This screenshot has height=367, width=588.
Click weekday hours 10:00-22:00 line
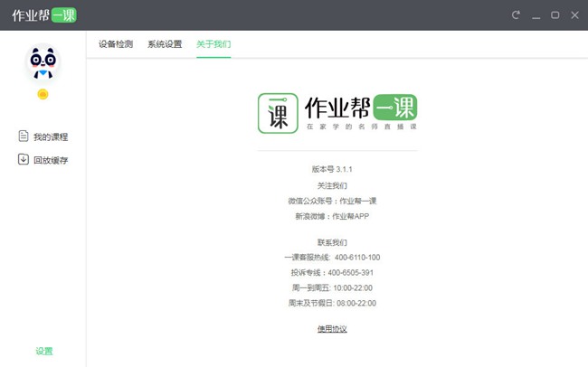tap(332, 287)
